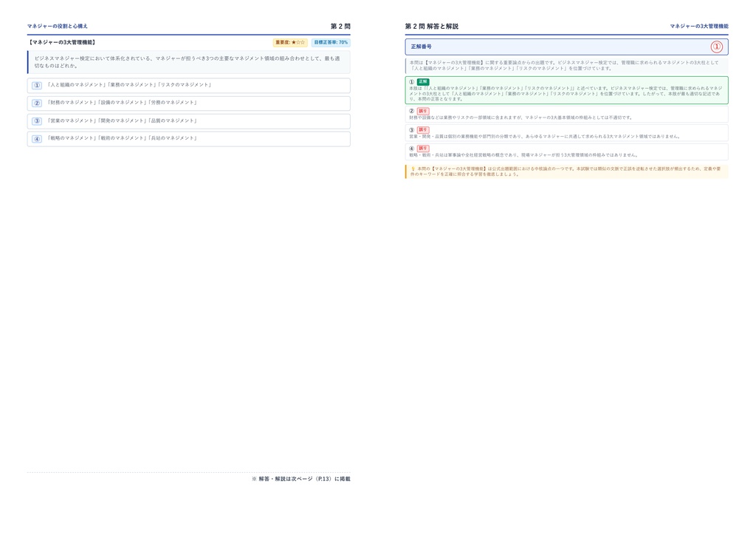Screen dimensions: 756x535
Task: Click option text 「戦略のマネジメント」「戦術のマネジメント」
Action: tap(122, 138)
